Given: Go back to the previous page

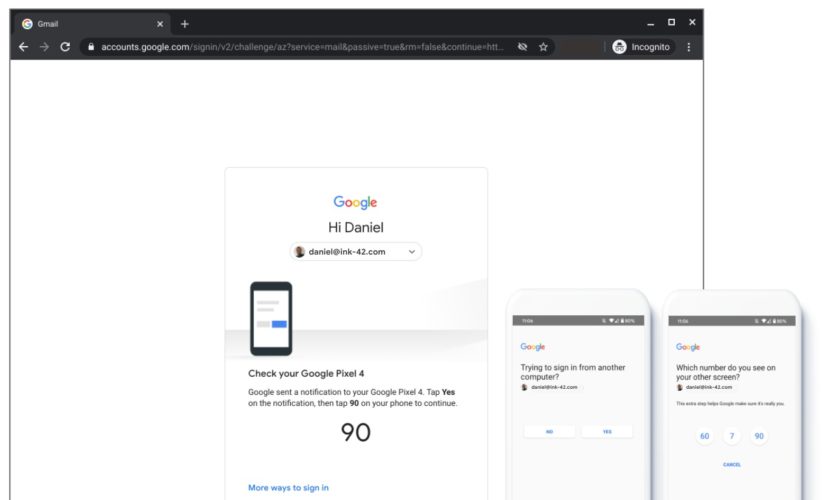Looking at the screenshot, I should pos(24,47).
